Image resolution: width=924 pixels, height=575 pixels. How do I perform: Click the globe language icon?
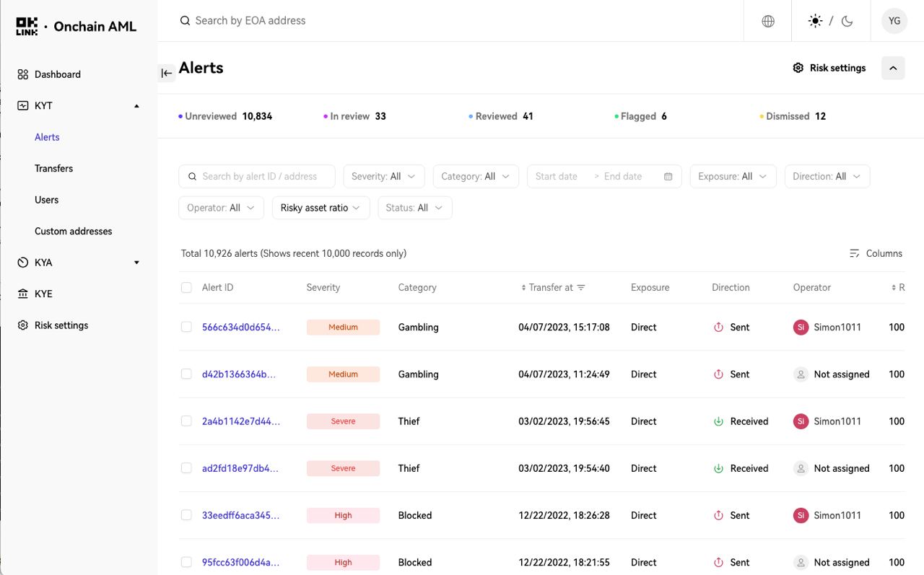tap(768, 21)
